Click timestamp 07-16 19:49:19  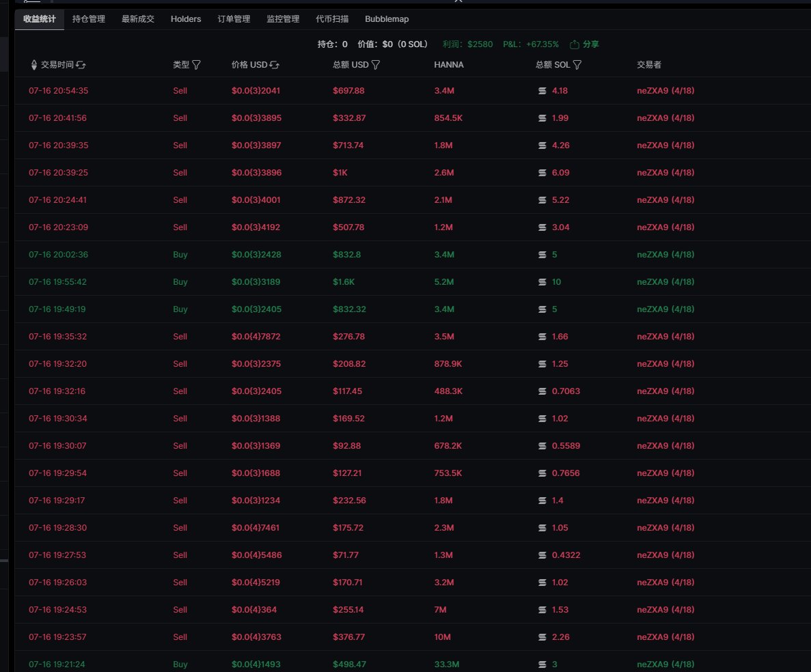pos(57,309)
